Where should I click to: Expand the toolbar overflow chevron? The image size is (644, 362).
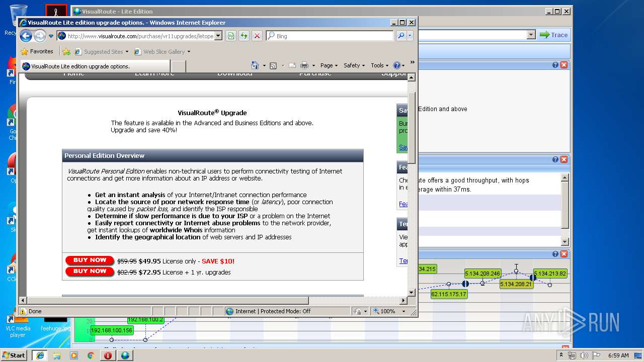412,62
